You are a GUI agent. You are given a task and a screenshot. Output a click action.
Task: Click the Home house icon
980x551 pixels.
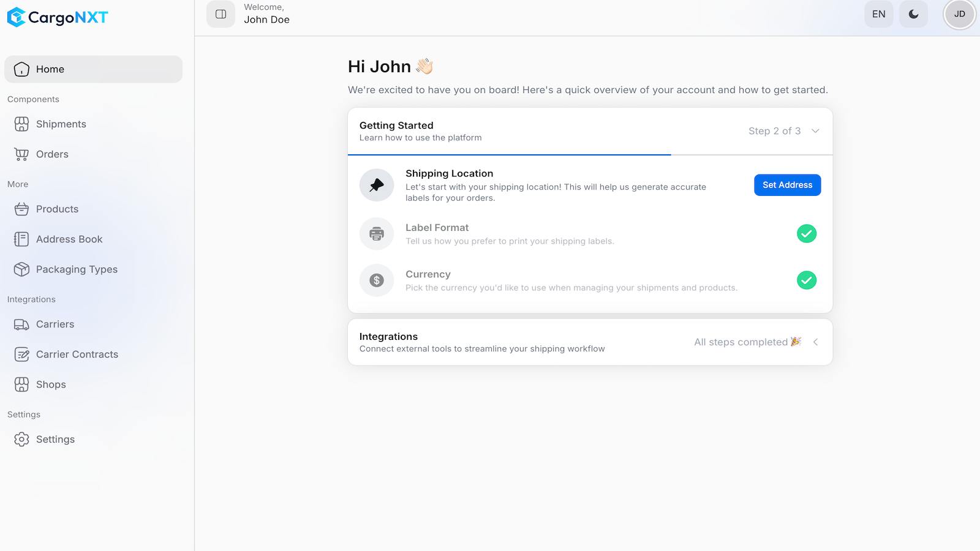click(21, 69)
